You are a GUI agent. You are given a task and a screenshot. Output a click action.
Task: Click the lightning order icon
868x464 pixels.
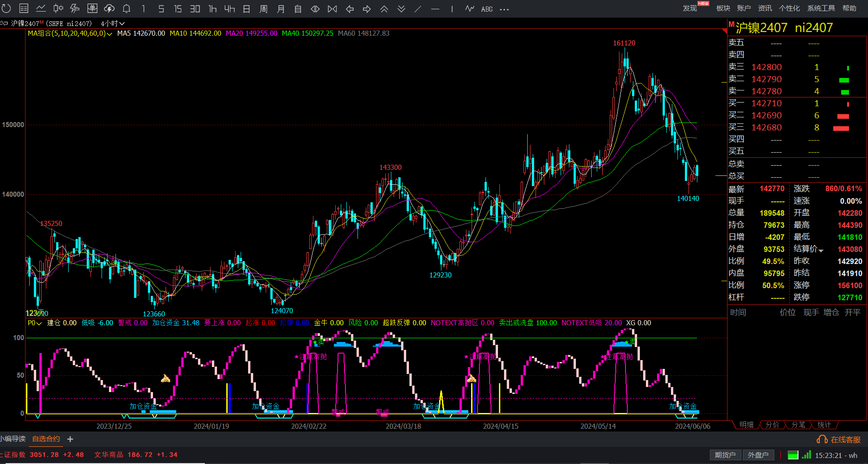click(x=75, y=8)
